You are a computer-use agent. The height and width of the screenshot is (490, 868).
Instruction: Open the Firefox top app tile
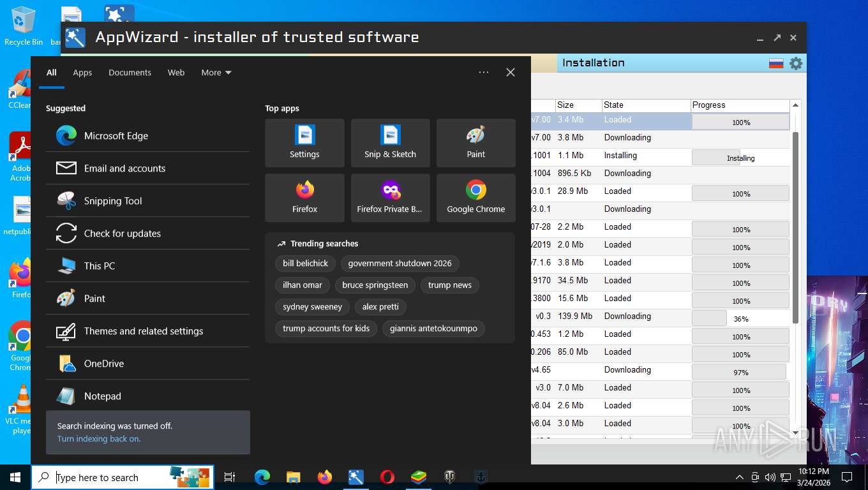[304, 198]
